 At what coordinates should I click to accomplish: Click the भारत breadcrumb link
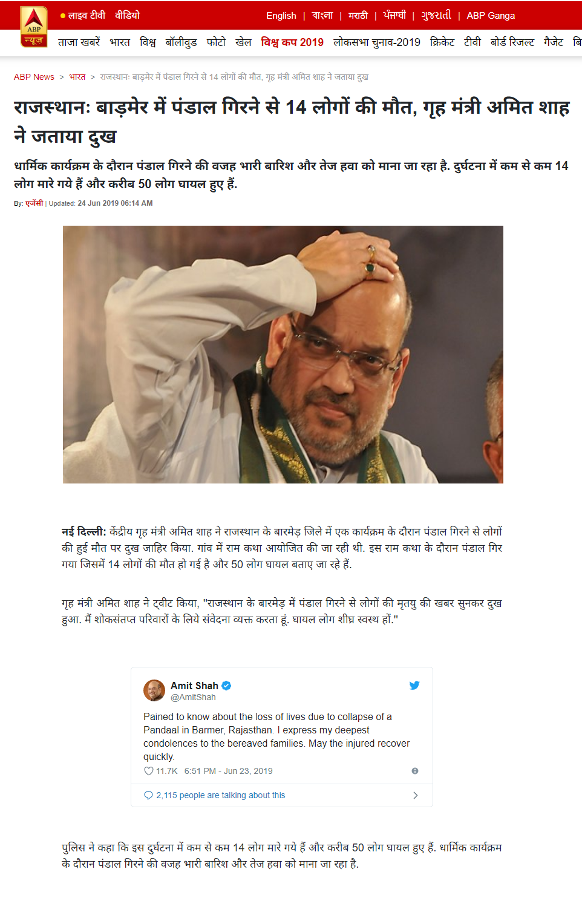point(77,77)
